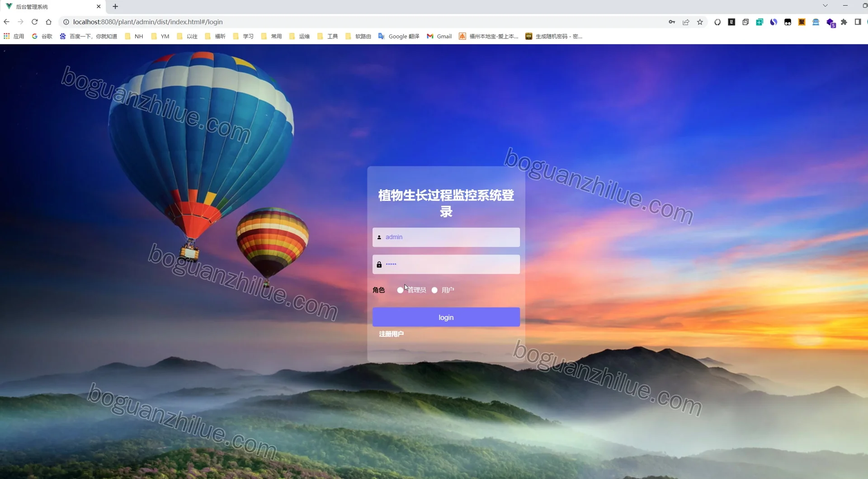The image size is (868, 479).
Task: Open the 常用 bookmark folder
Action: coord(271,36)
